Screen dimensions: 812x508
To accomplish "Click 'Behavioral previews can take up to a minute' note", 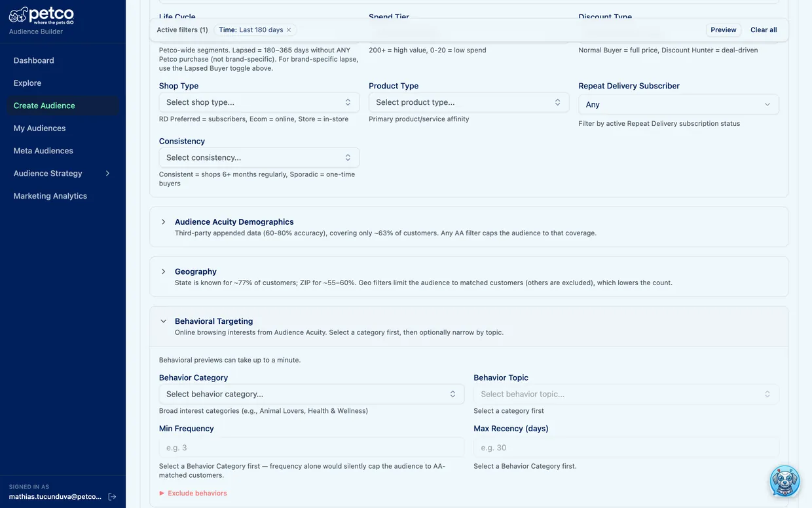I will pyautogui.click(x=230, y=360).
